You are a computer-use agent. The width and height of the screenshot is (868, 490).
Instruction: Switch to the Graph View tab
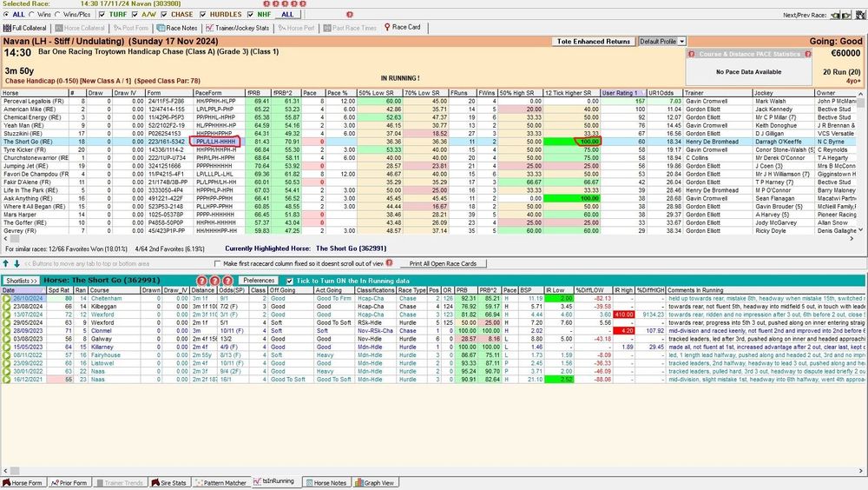click(x=375, y=483)
